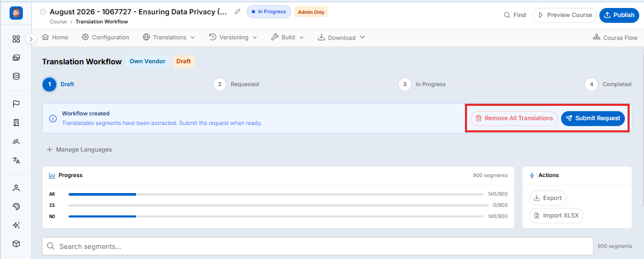
Task: Open the dashboard grid icon in sidebar
Action: point(16,39)
